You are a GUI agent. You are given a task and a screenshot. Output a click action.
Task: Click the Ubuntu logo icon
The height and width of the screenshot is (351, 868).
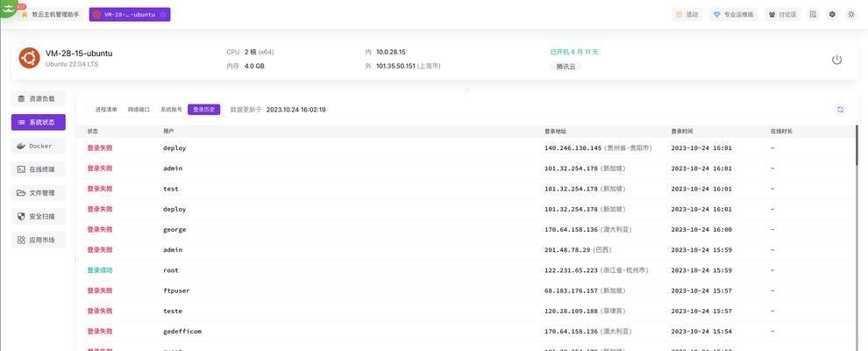pos(29,58)
